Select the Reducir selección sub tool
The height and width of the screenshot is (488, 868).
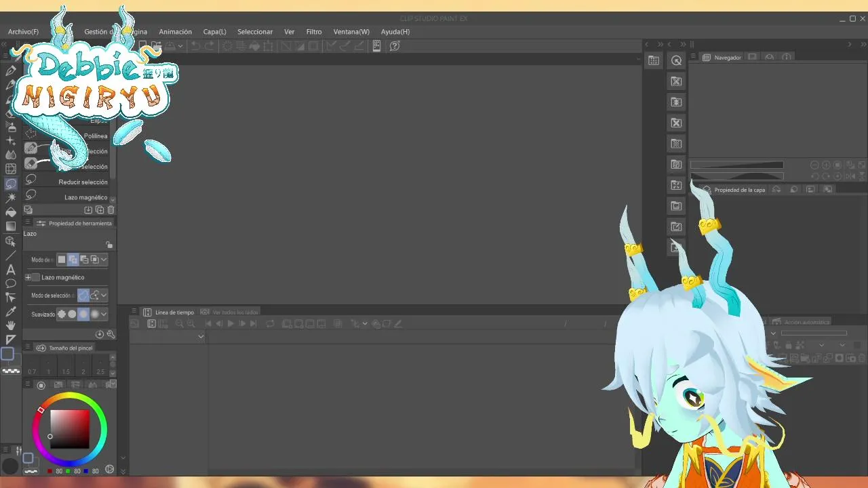pos(68,182)
